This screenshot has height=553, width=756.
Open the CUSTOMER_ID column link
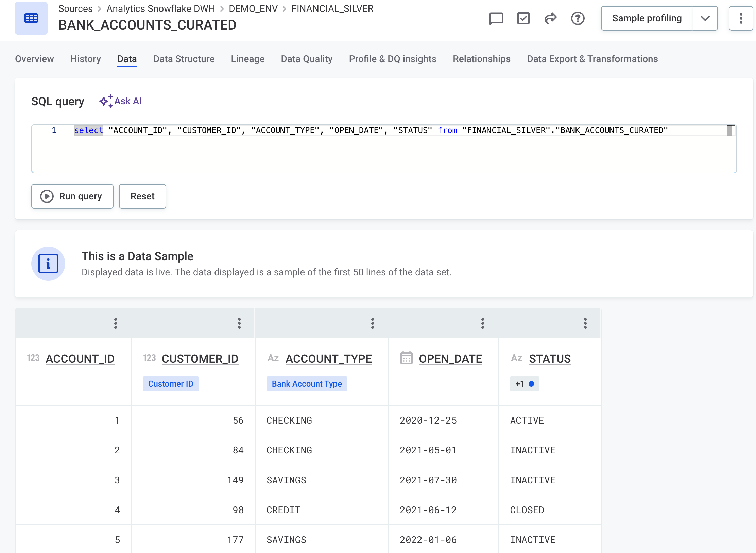[200, 359]
